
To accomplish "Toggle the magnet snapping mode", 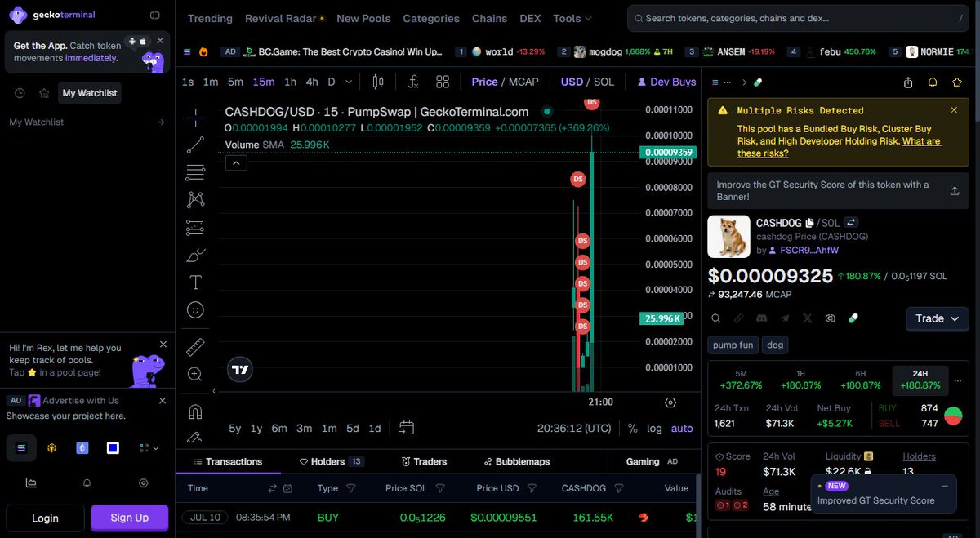I will 195,411.
